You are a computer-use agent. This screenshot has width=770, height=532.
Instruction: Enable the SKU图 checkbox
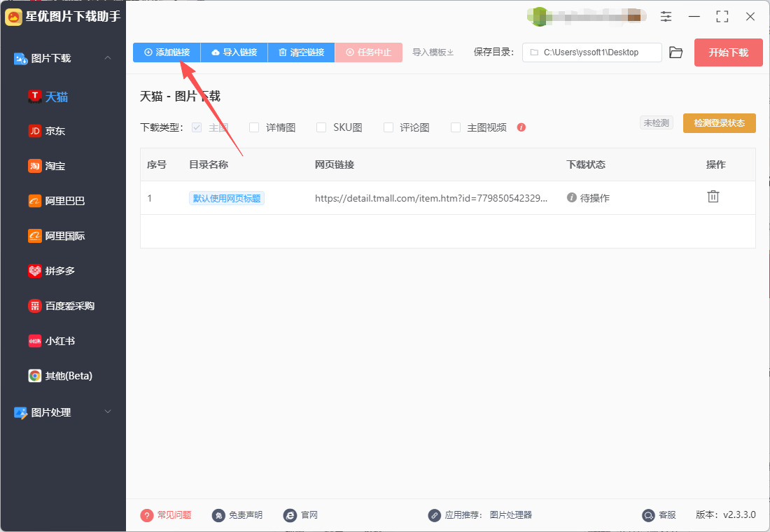[x=321, y=127]
